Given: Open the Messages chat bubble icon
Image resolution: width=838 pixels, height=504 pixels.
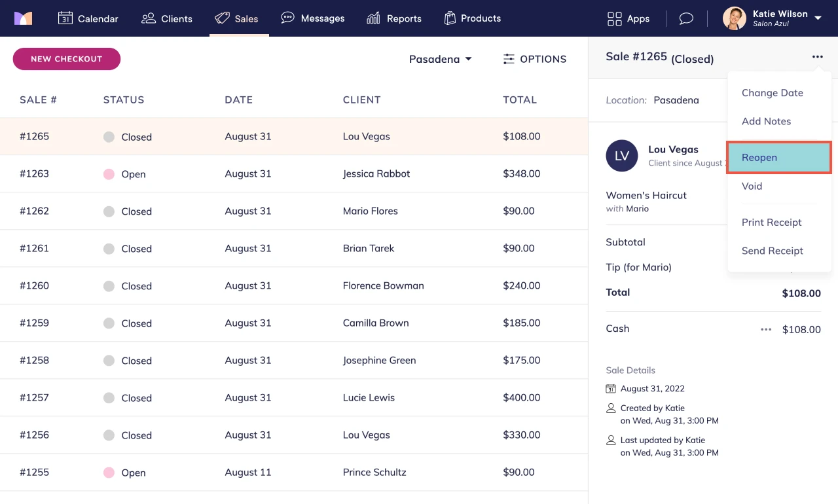Looking at the screenshot, I should (287, 18).
